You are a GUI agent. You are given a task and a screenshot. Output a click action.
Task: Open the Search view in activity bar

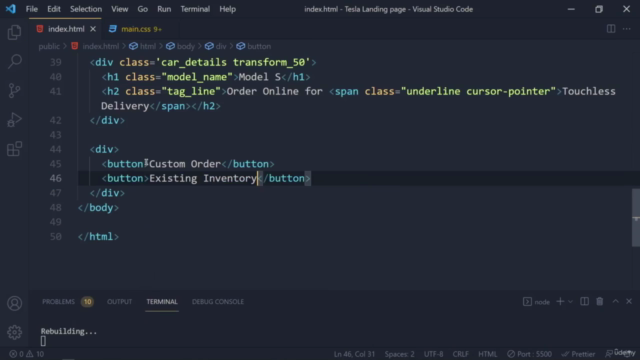point(14,61)
